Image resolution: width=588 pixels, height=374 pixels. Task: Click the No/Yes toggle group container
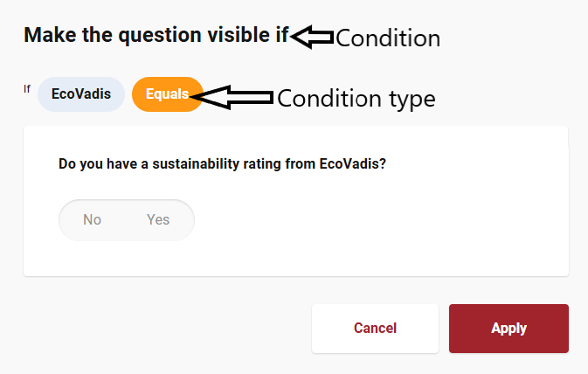pyautogui.click(x=126, y=219)
